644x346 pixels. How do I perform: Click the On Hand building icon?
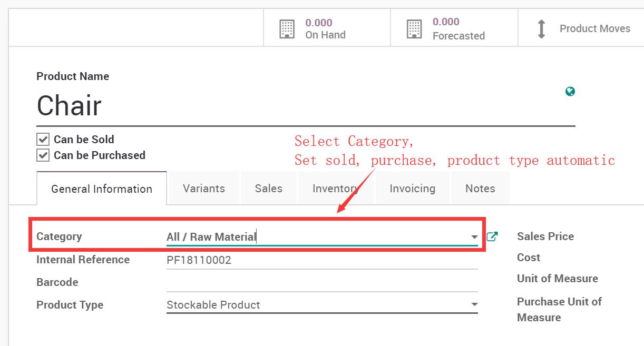(x=287, y=29)
